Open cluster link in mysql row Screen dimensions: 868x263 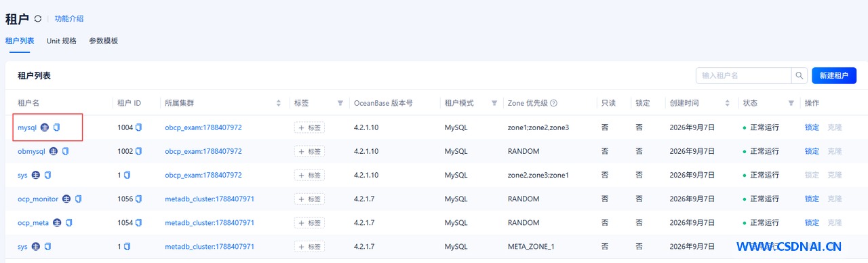pyautogui.click(x=203, y=127)
